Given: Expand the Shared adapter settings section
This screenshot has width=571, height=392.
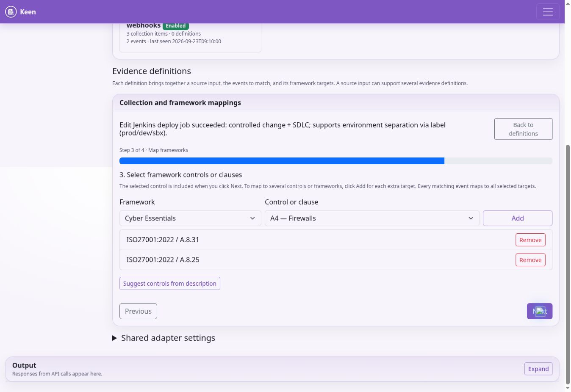Looking at the screenshot, I should click(164, 338).
